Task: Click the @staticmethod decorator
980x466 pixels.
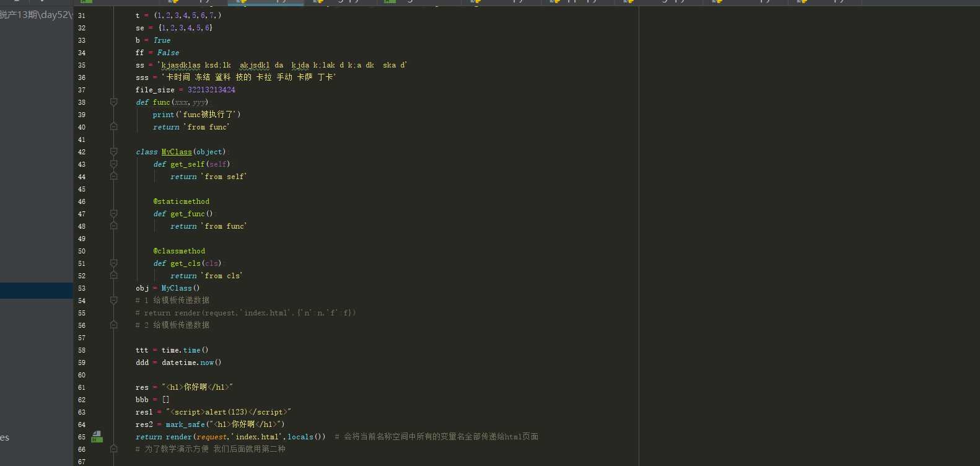Action: coord(182,201)
